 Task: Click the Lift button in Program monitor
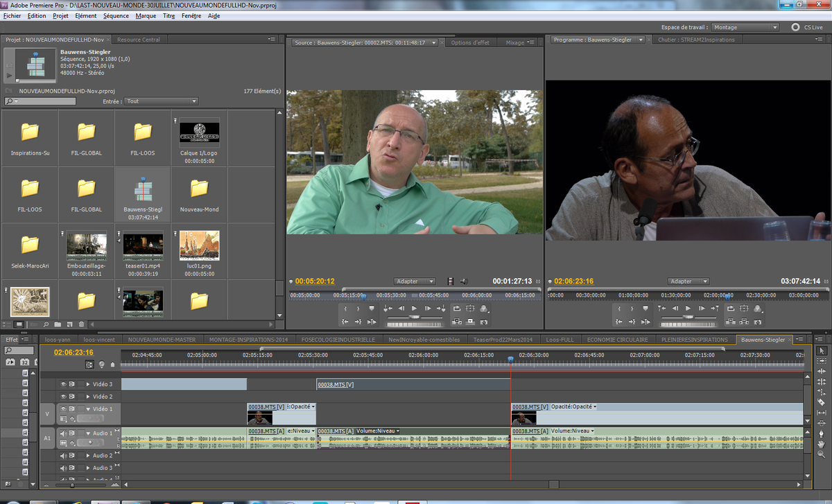[x=731, y=322]
